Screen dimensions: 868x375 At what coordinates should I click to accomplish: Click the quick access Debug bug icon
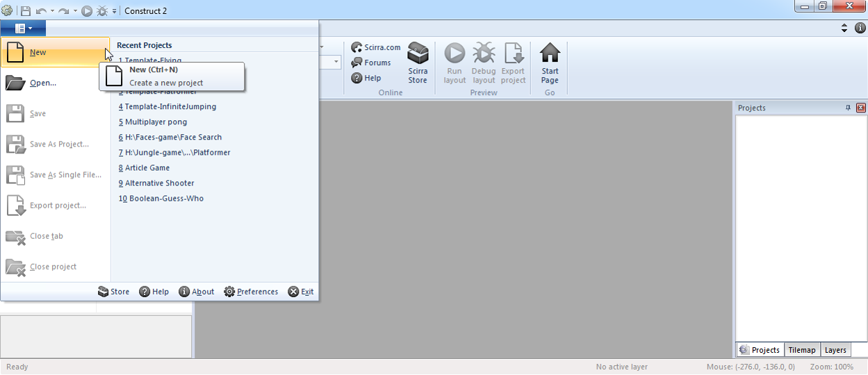pos(102,11)
